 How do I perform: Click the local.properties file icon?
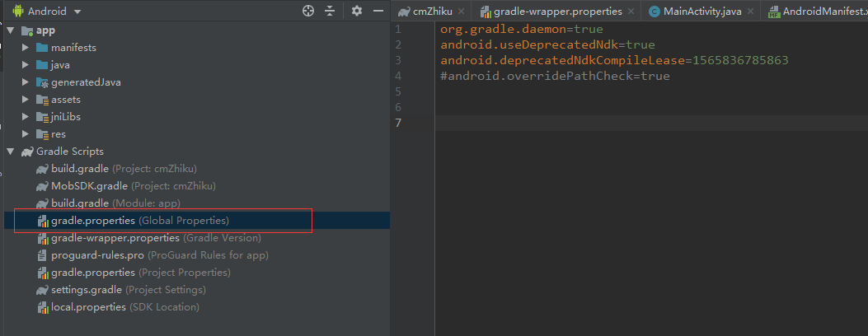click(x=42, y=306)
